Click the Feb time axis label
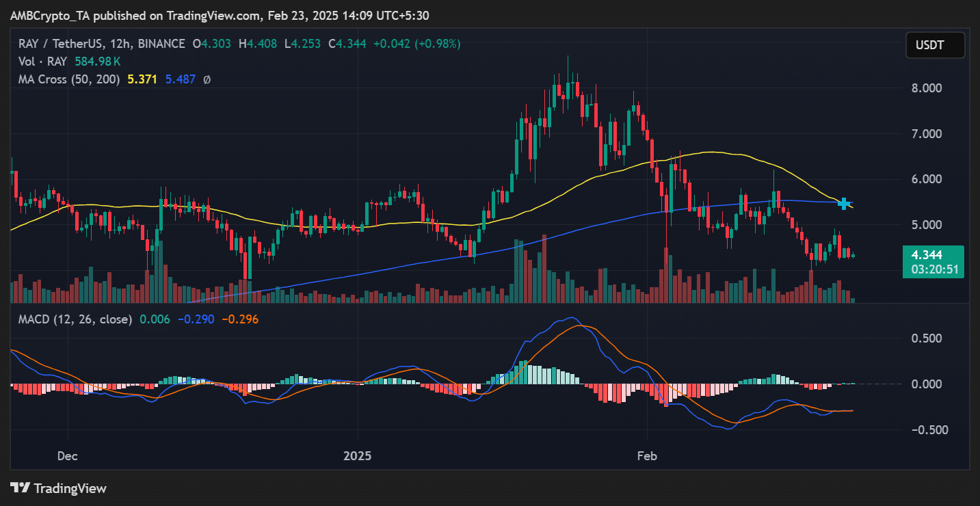This screenshot has width=980, height=506. coord(647,455)
